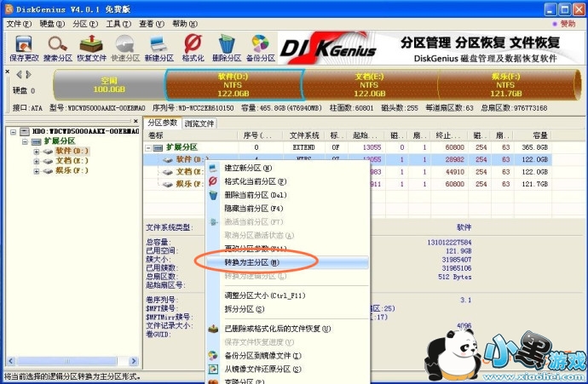The height and width of the screenshot is (384, 588).
Task: Close the disk map bar with its X
Action: (x=8, y=72)
